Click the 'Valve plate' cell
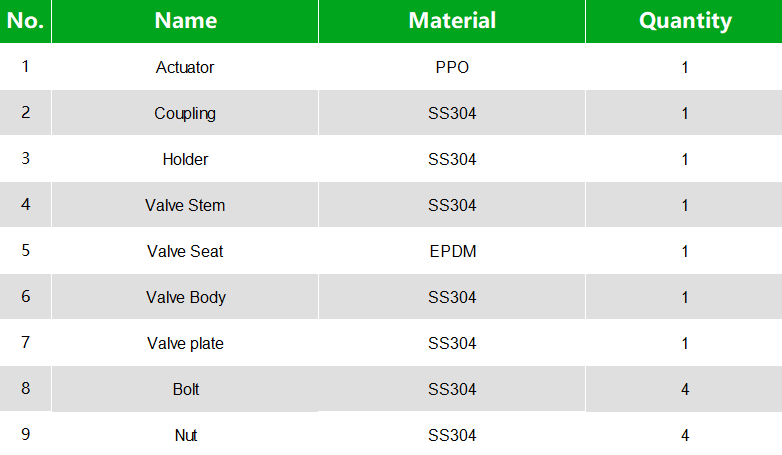Screen dimensions: 782x455 point(185,344)
